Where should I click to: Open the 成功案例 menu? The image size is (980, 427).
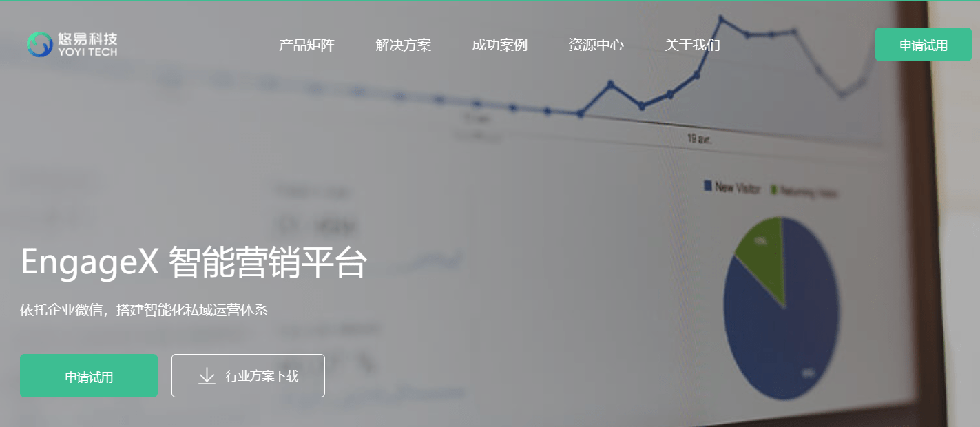(x=499, y=45)
